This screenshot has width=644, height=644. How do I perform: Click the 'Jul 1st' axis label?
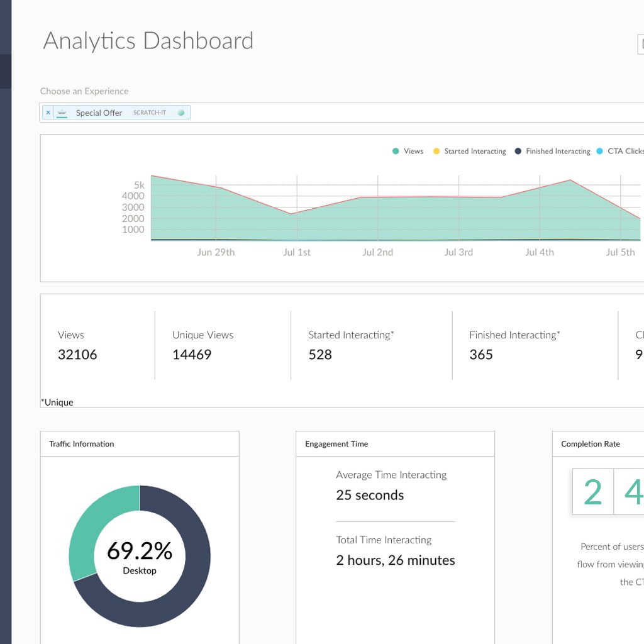tap(297, 252)
